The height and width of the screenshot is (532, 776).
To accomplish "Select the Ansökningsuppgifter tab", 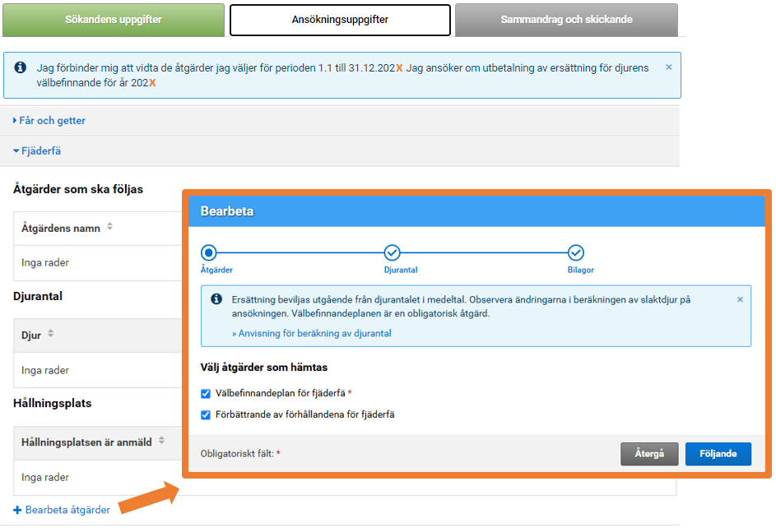I will [x=340, y=20].
